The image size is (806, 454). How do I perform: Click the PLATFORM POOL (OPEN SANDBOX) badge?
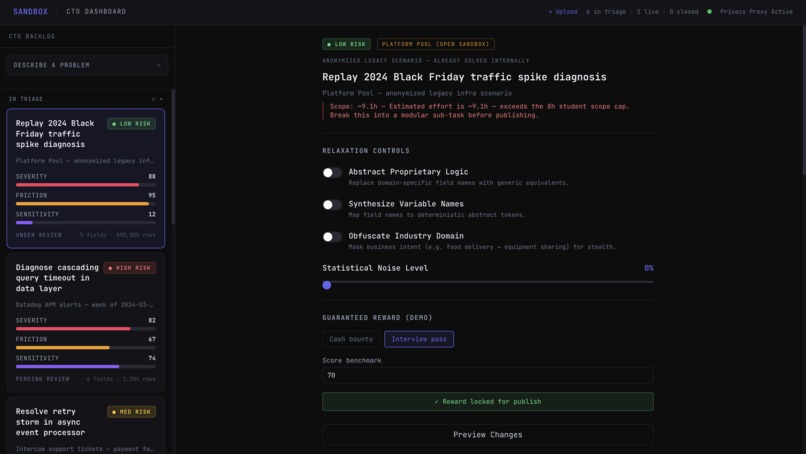436,44
